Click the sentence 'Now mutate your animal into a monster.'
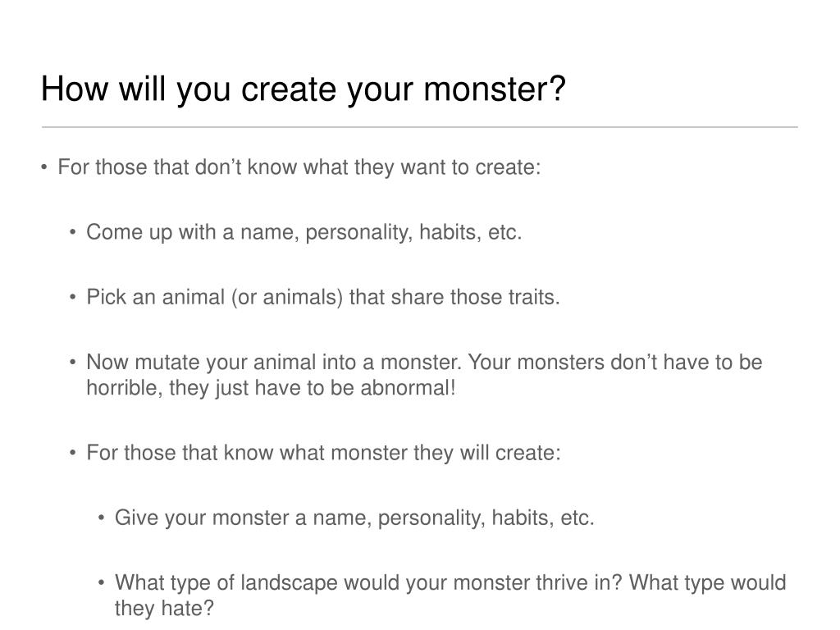 click(x=274, y=363)
